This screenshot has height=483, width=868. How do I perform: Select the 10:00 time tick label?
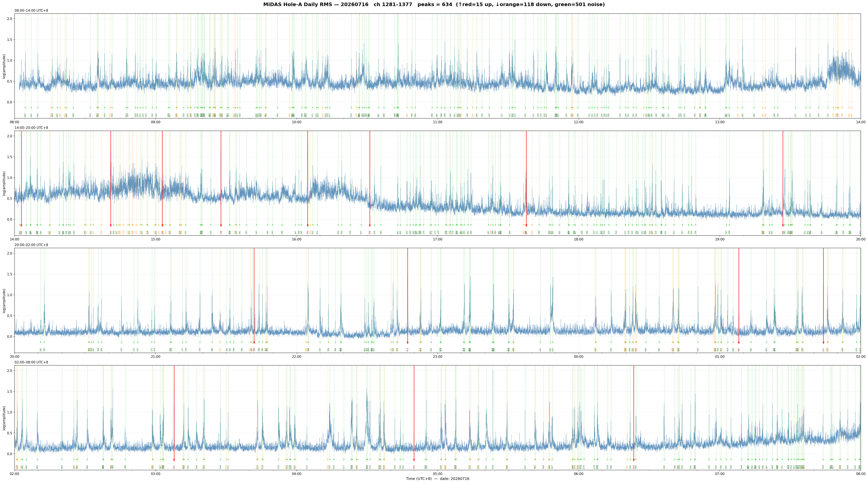(x=297, y=122)
